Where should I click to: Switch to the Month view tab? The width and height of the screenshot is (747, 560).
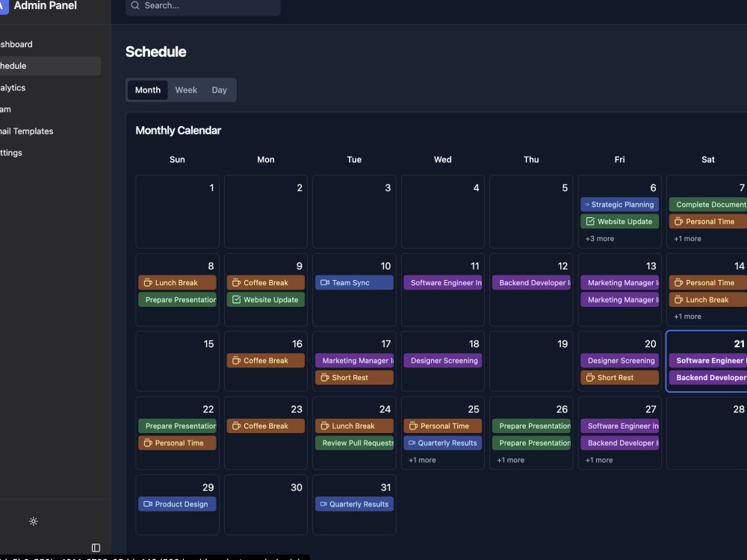tap(148, 90)
